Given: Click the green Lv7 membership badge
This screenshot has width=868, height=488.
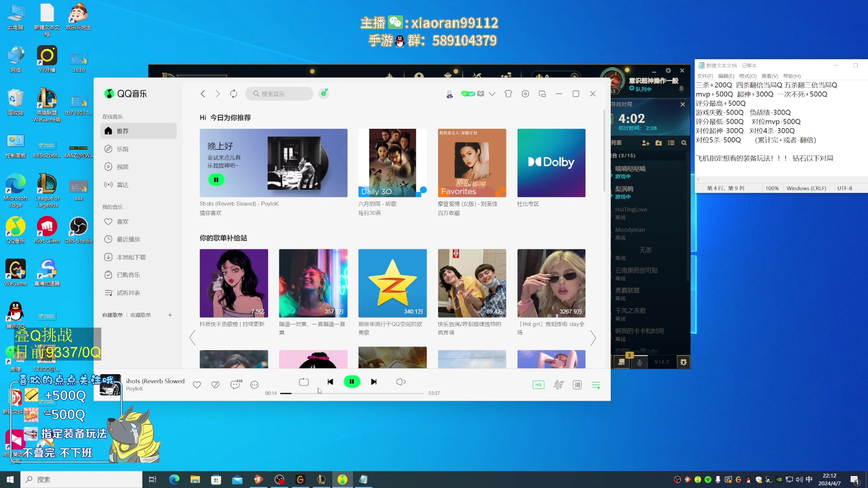Looking at the screenshot, I should pyautogui.click(x=468, y=94).
